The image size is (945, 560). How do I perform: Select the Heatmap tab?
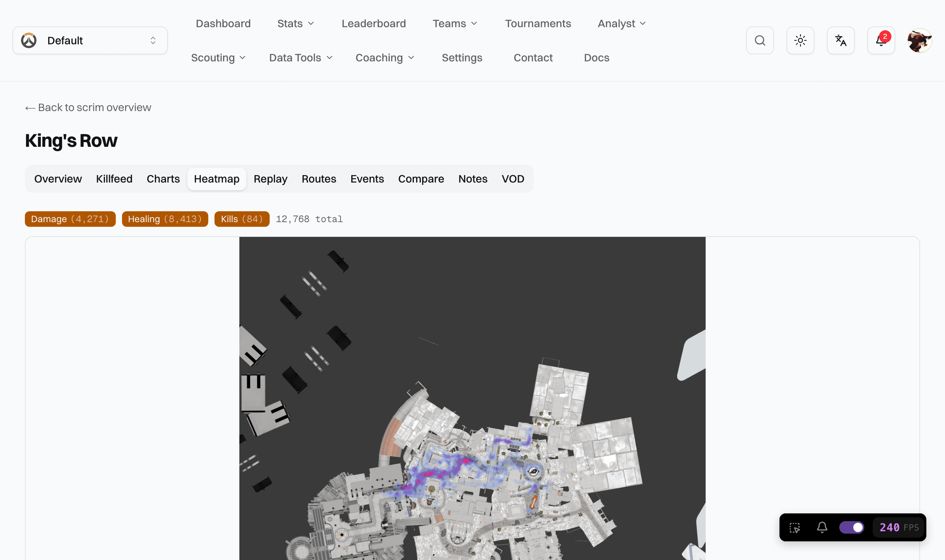(x=216, y=179)
